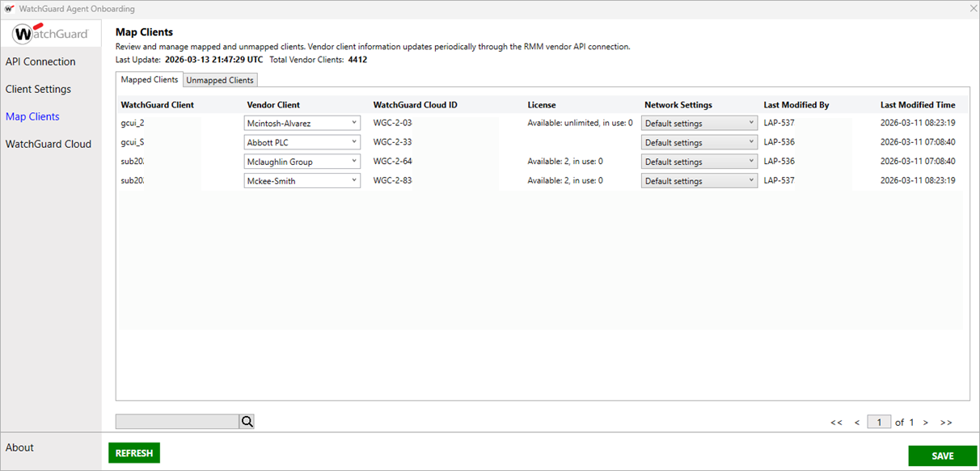Go to the previous page with <
The width and height of the screenshot is (980, 471).
[x=856, y=423]
